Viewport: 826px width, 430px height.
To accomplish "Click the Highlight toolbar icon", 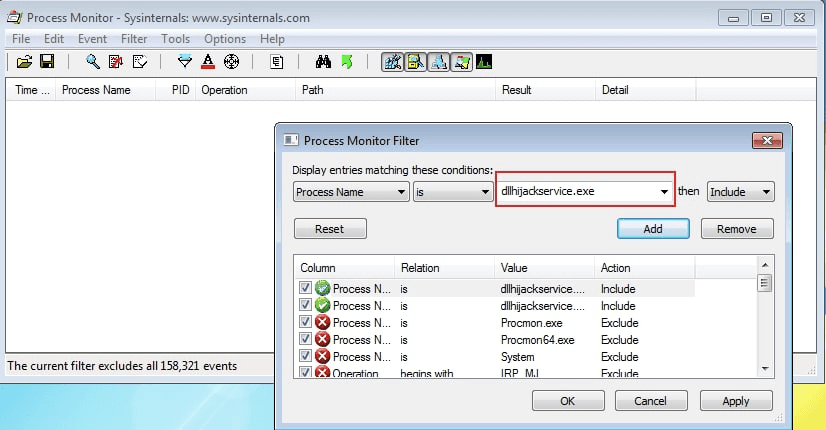I will [208, 62].
